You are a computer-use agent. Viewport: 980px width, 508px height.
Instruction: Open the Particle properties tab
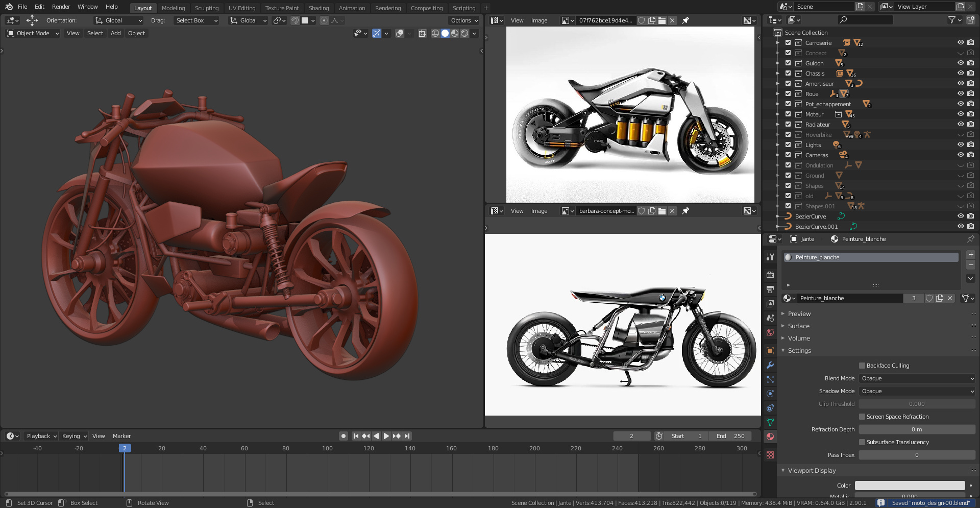(x=770, y=379)
